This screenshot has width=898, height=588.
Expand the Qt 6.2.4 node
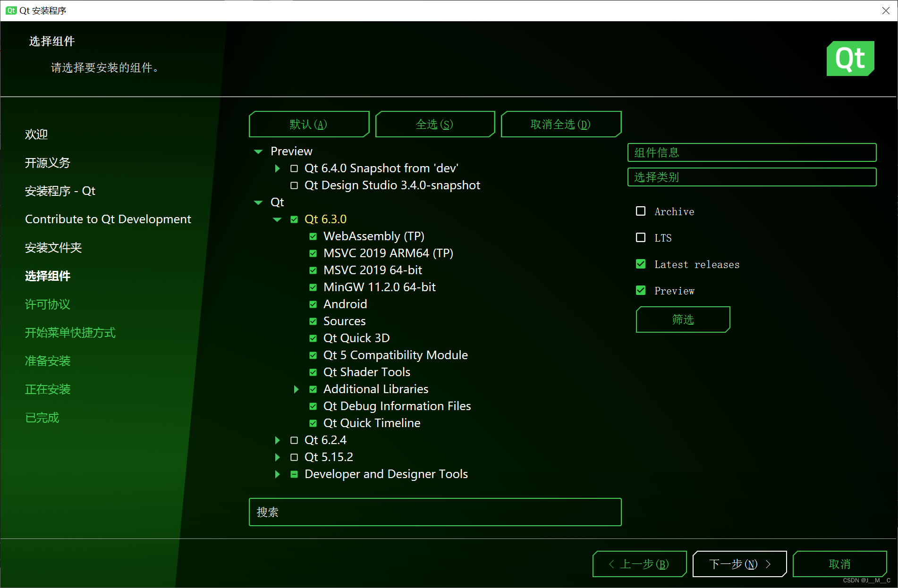(x=278, y=440)
